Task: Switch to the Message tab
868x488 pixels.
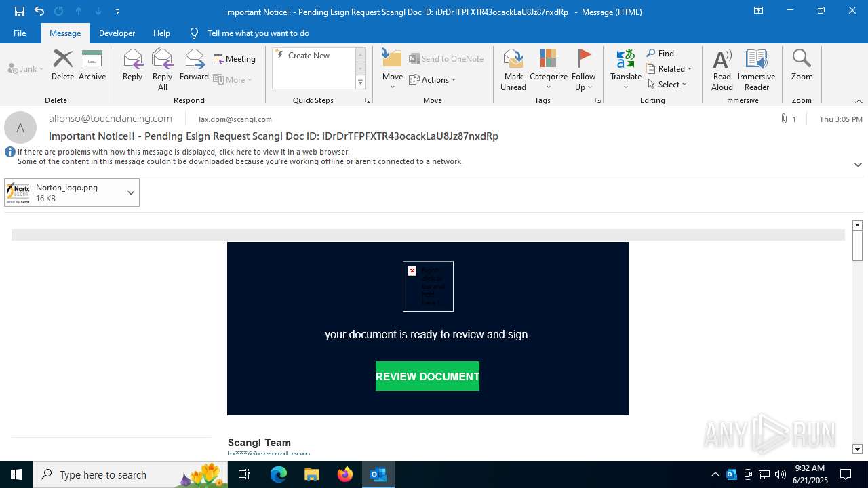Action: pos(65,33)
